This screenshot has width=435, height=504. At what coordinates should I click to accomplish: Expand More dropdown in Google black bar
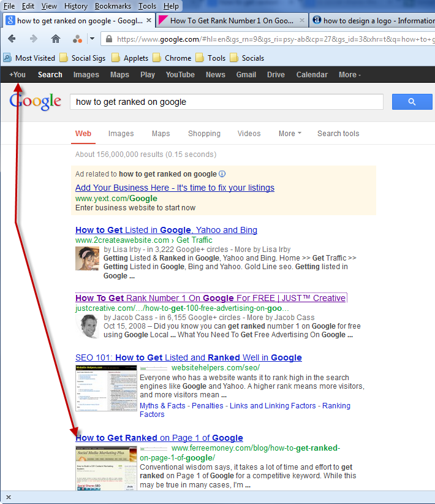350,75
